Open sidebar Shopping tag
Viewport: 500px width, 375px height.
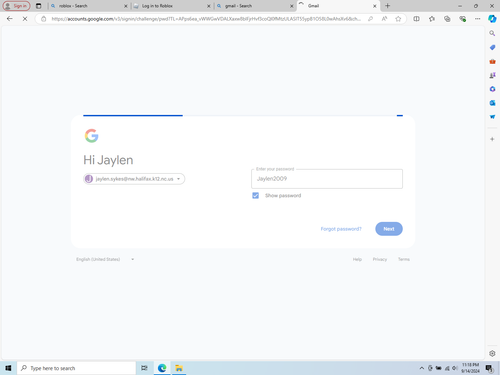coord(492,47)
